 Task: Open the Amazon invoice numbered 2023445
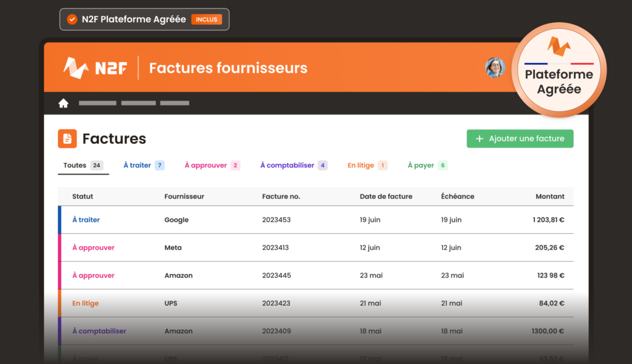click(x=309, y=275)
